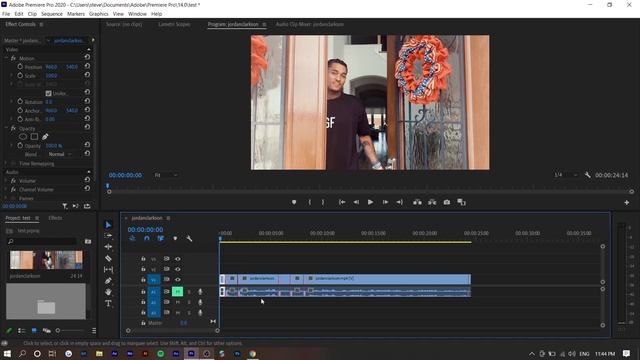Screen dimensions: 640x360
Task: Click Effect Controls export icon
Action: [x=87, y=206]
